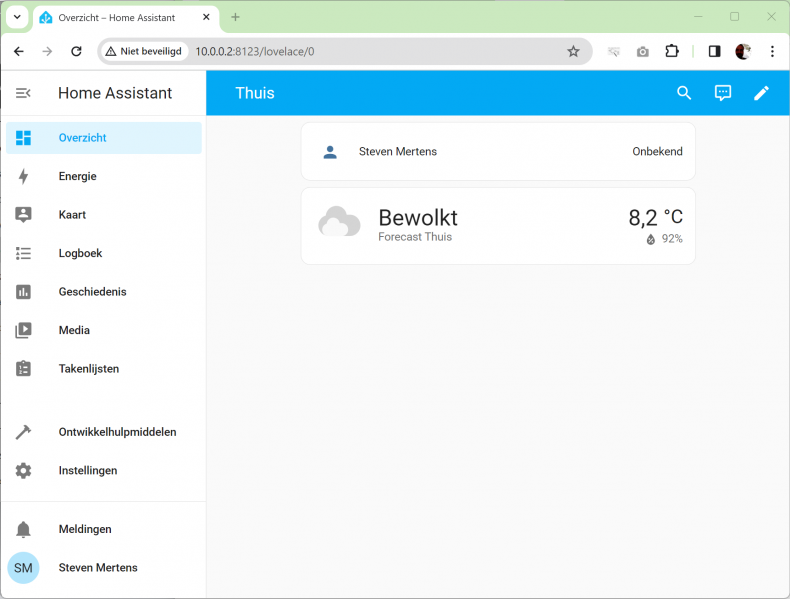
Task: Open the Overzicht dashboard icon
Action: (x=23, y=138)
